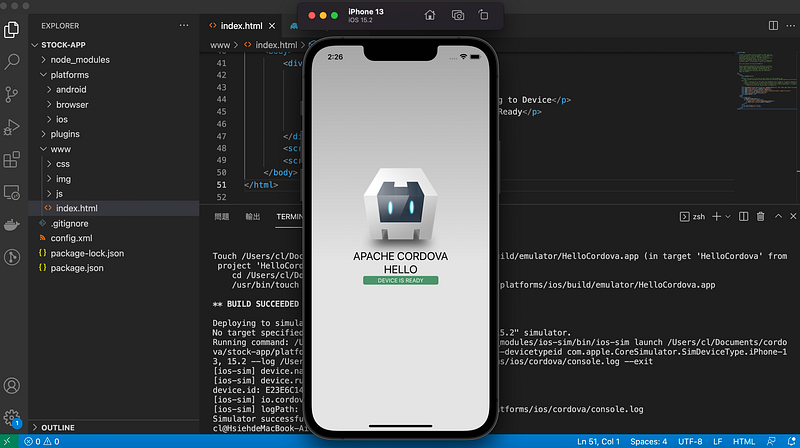Collapse the STOCK-APP root folder
The height and width of the screenshot is (448, 800).
pyautogui.click(x=114, y=45)
